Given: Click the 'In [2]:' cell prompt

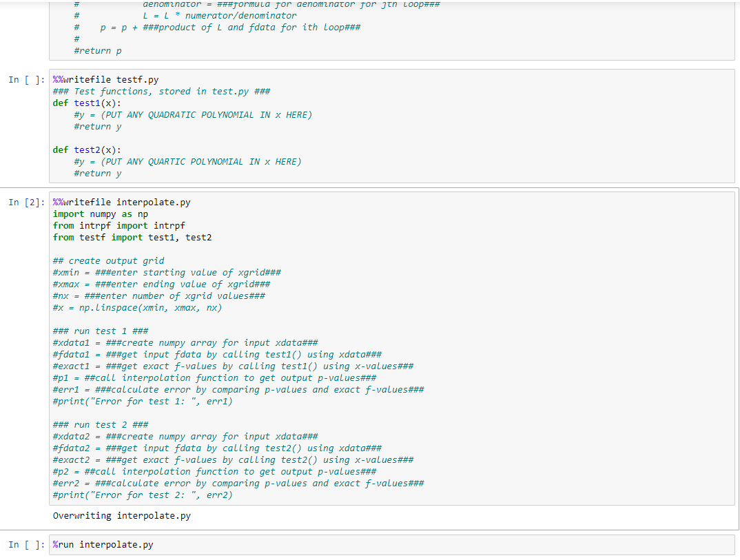Looking at the screenshot, I should 26,203.
